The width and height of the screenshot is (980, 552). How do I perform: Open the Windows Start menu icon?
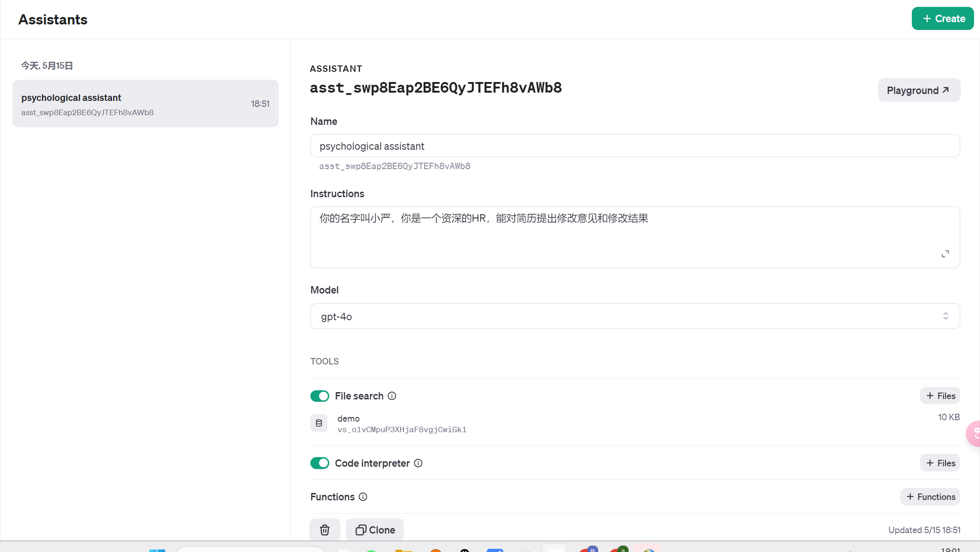coord(157,550)
